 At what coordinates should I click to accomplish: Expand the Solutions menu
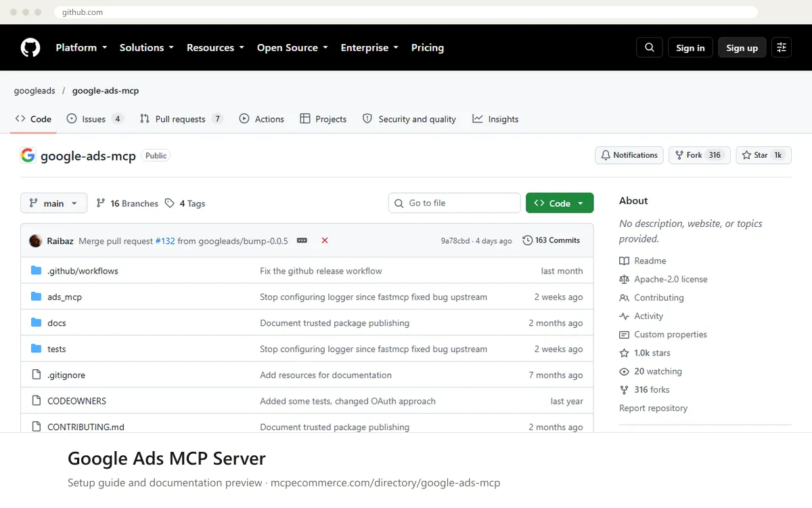point(147,47)
